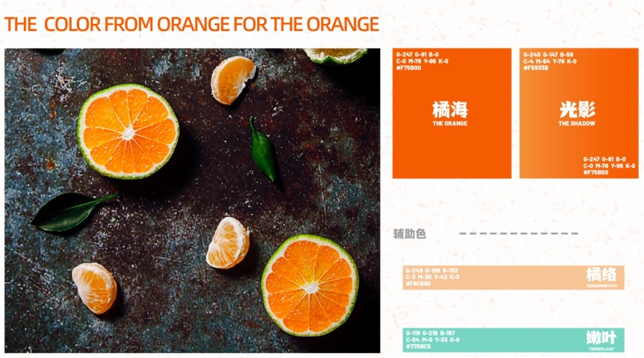This screenshot has width=644, height=358.
Task: Click the peeled tangerine segment at the top
Action: 233,80
